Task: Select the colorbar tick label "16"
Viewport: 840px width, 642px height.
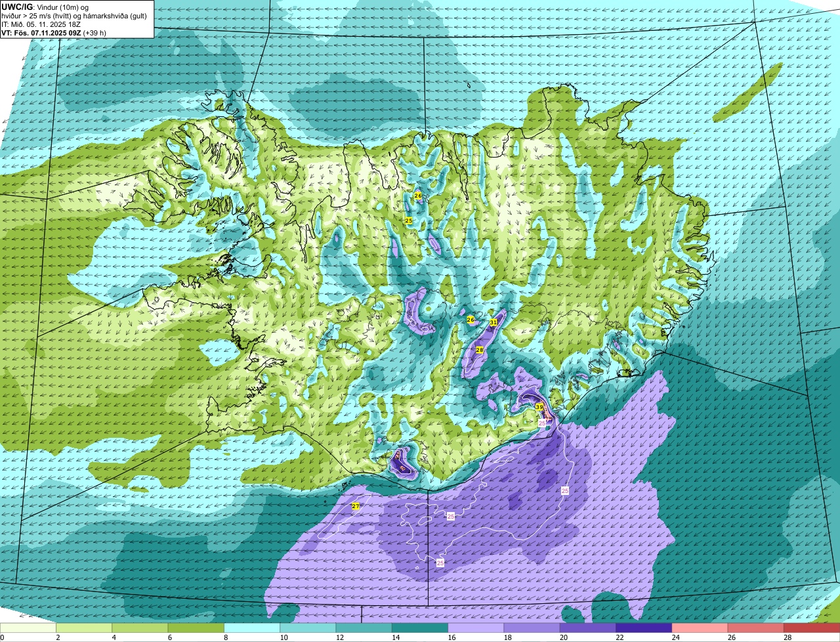Action: pyautogui.click(x=451, y=637)
